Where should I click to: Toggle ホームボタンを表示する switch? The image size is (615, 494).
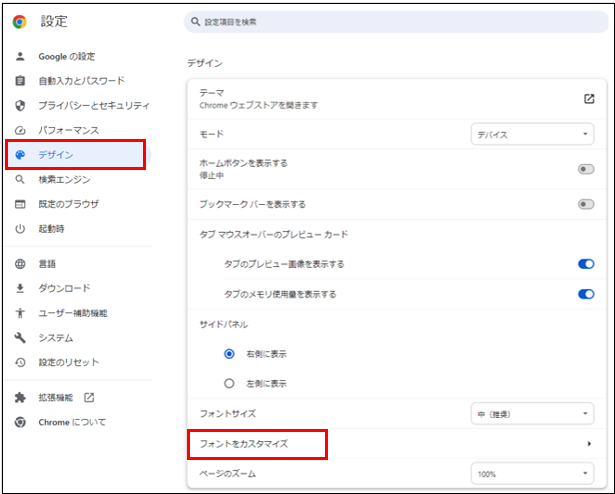586,169
